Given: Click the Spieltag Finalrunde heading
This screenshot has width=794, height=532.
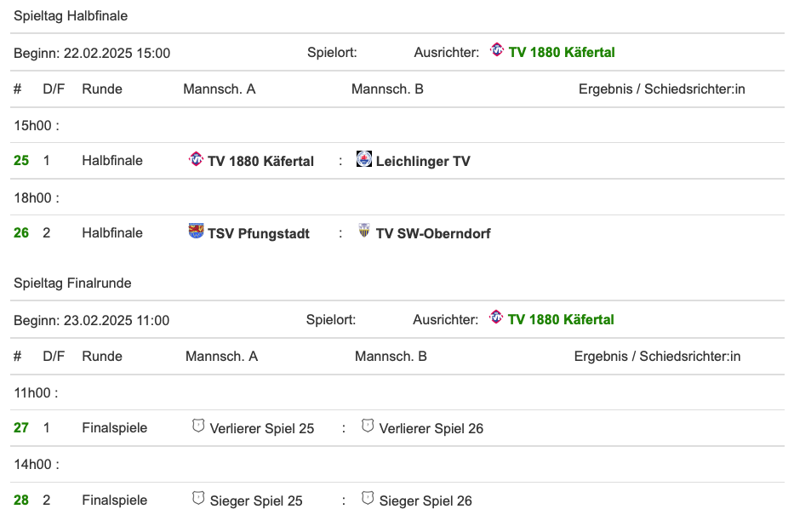Looking at the screenshot, I should [x=72, y=283].
